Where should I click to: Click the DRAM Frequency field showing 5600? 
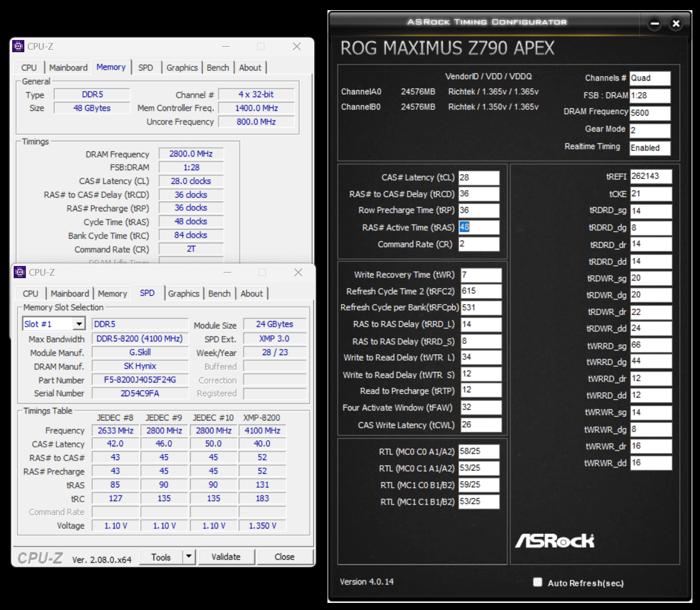tap(650, 113)
